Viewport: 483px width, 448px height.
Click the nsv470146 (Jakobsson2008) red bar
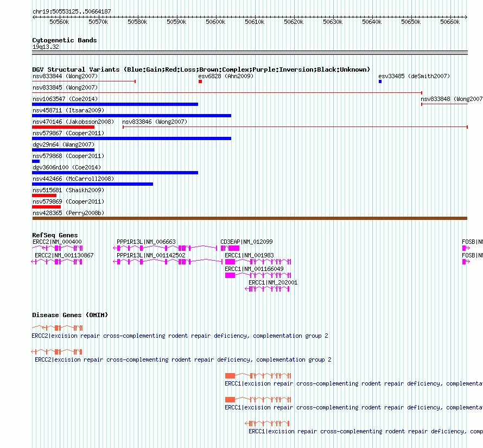[x=63, y=127]
